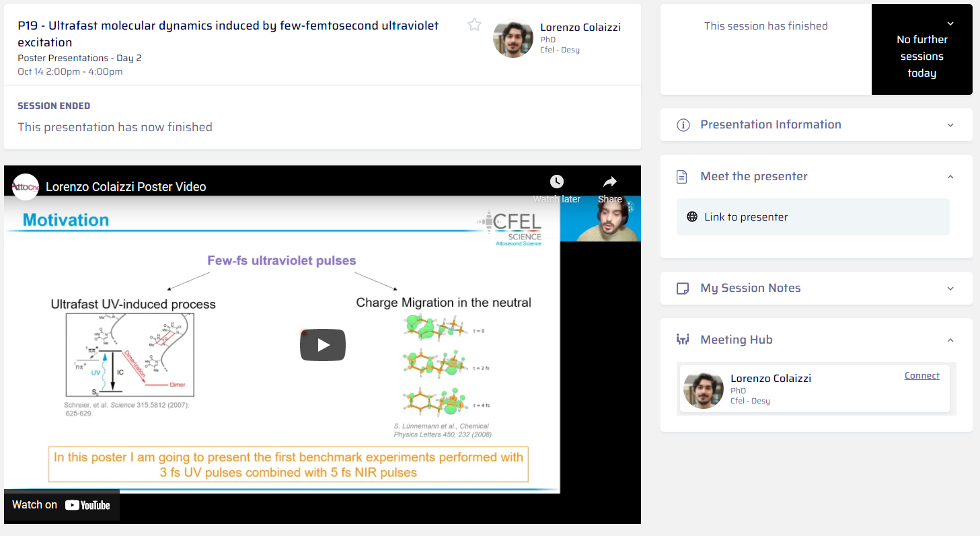Open the Lorenzo Colaizzi Poster Video title link
Screen dimensions: 980x536
click(126, 187)
